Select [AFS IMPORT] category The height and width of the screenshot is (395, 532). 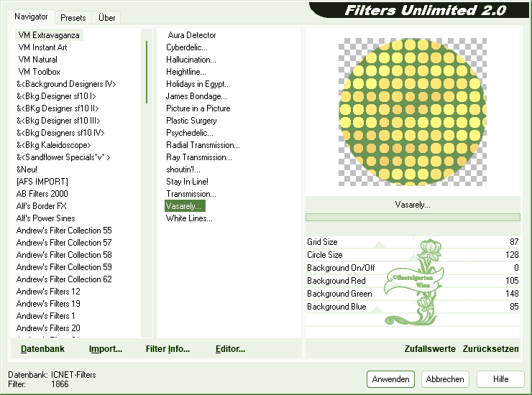pyautogui.click(x=42, y=182)
